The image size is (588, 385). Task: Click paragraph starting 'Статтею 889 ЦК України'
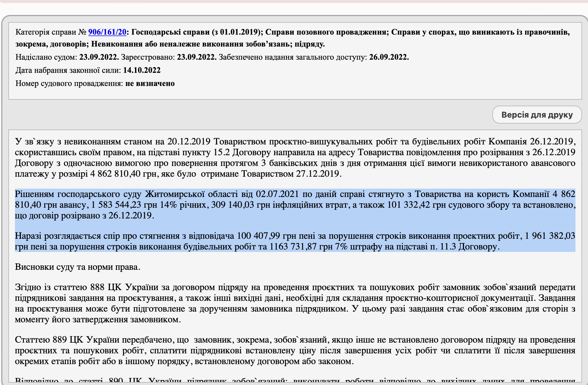pos(295,350)
